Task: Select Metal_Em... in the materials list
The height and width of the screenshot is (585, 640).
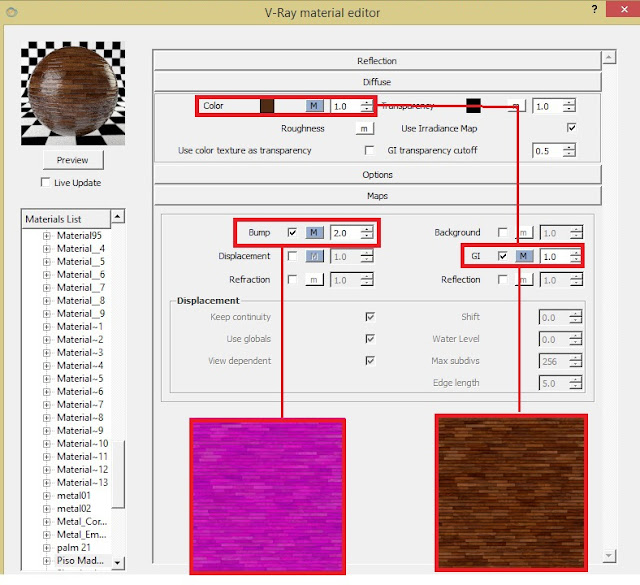Action: pos(82,535)
